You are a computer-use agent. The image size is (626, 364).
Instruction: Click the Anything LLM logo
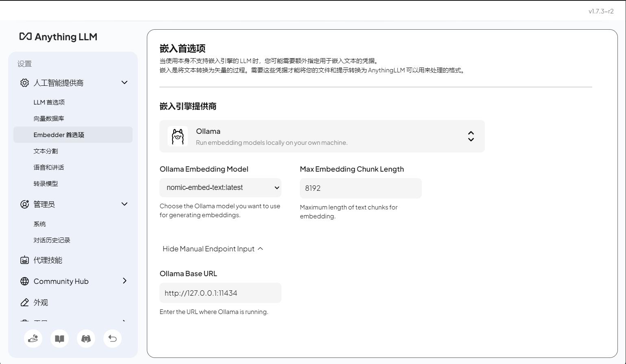(58, 37)
